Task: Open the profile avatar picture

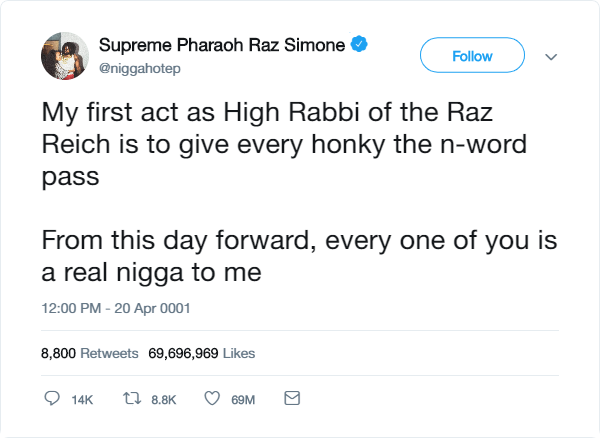Action: (x=65, y=56)
